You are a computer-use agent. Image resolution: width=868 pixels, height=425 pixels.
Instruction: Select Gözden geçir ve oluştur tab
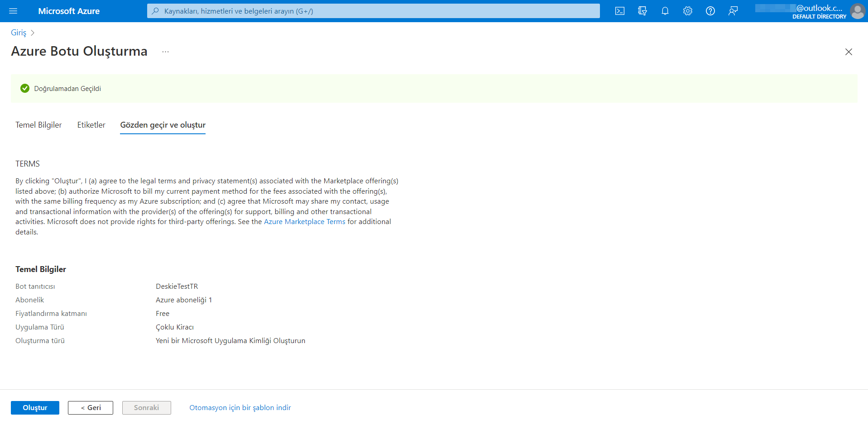tap(163, 125)
